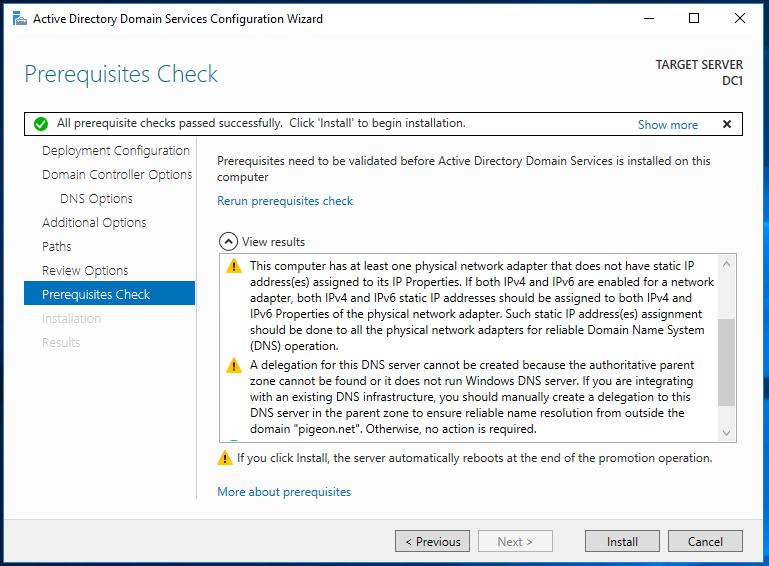Click the results scrollbar down arrow
Viewport: 769px width, 566px height.
726,433
